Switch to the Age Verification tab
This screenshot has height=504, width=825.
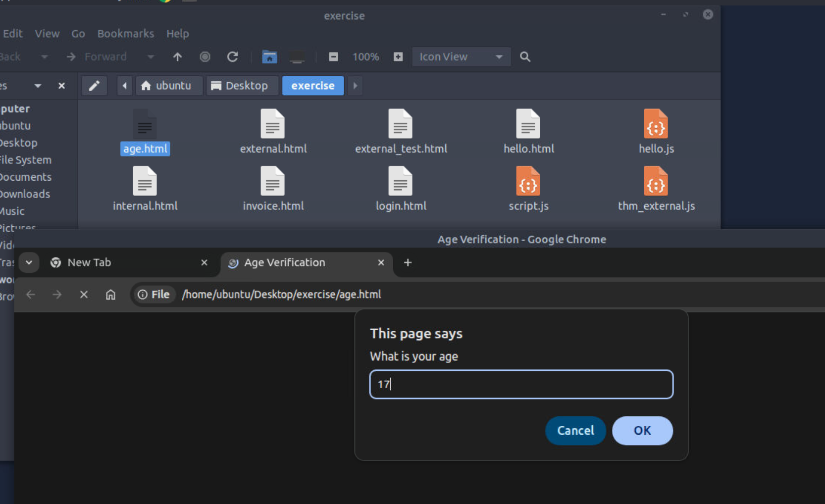tap(306, 263)
